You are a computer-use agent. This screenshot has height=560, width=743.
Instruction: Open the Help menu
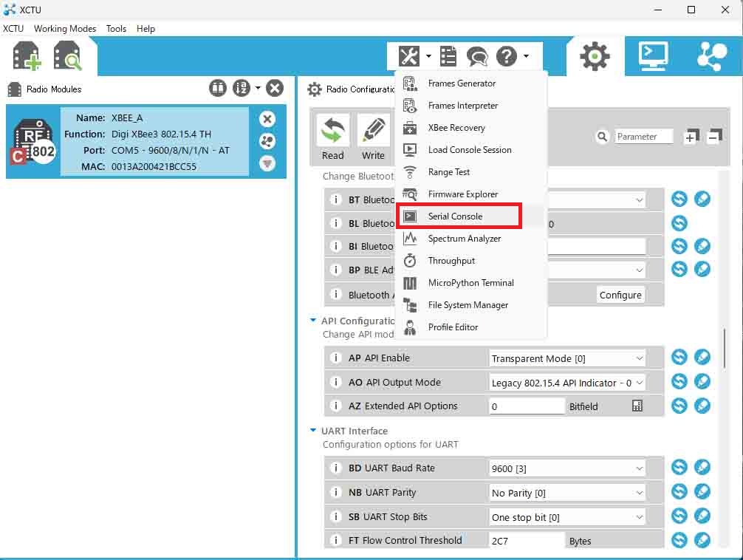coord(145,29)
